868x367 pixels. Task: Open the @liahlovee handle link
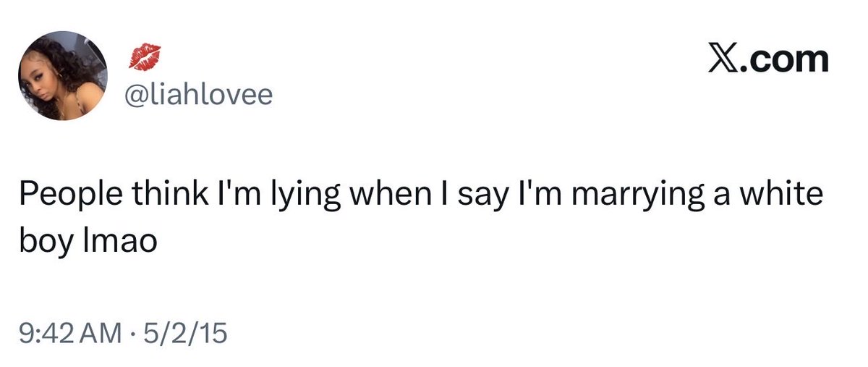pyautogui.click(x=200, y=96)
